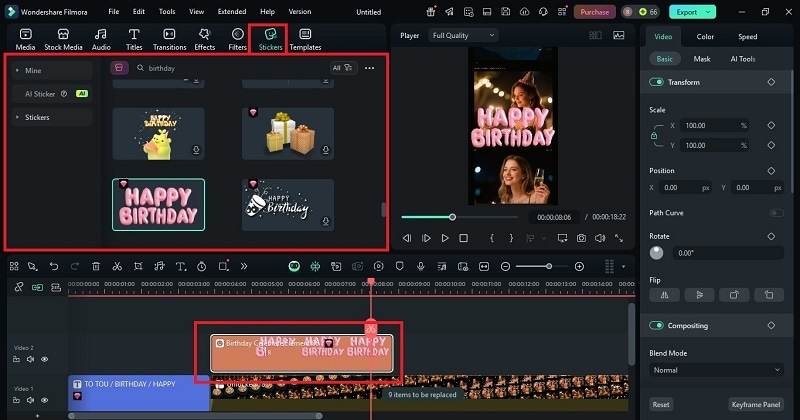Click the birthday sticker search field
The image size is (800, 420).
230,68
